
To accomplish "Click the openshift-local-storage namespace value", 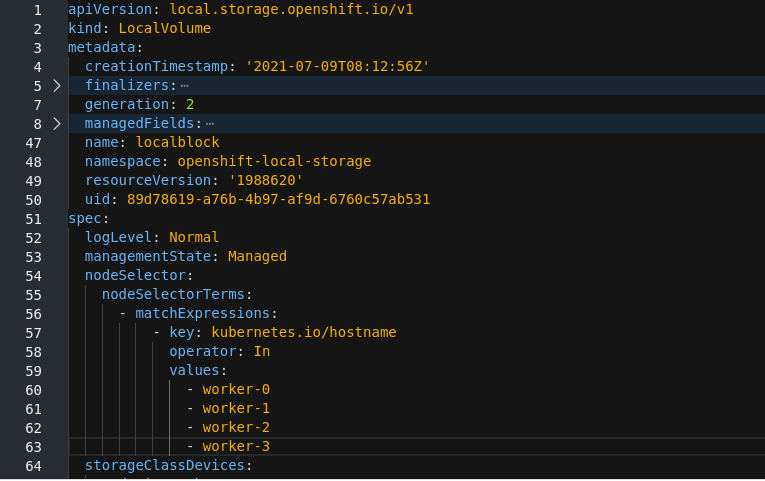I will (274, 162).
